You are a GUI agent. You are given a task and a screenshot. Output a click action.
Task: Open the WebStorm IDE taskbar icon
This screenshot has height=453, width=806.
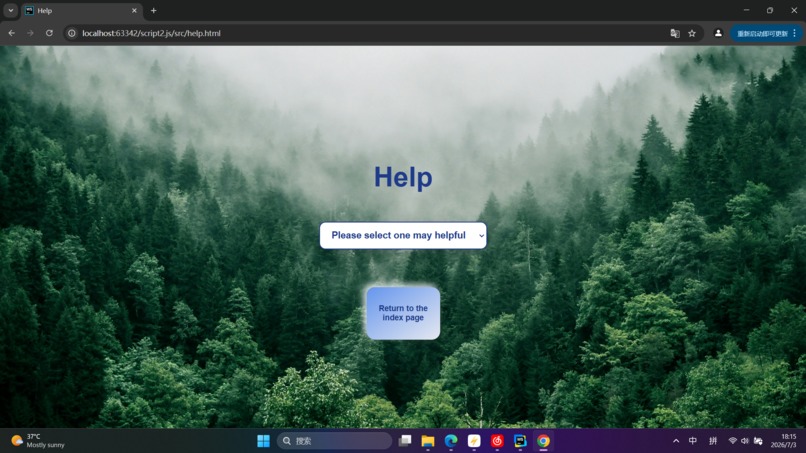point(520,441)
